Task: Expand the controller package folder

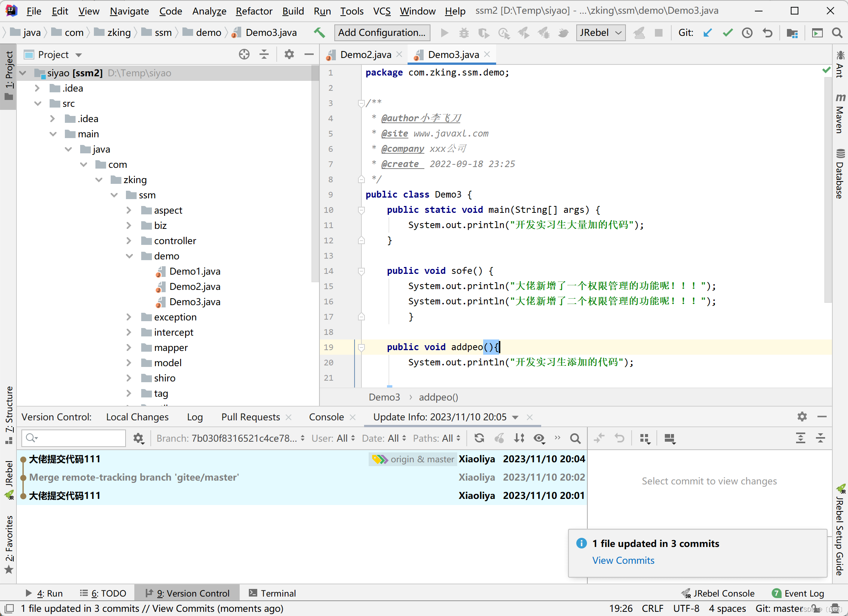Action: [130, 241]
